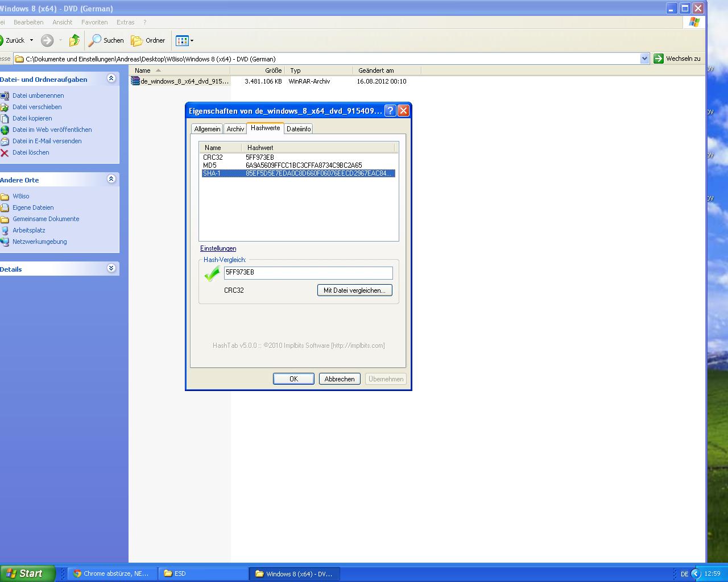728x582 pixels.
Task: Click Windows 8 (x64) taskbar item
Action: [295, 573]
